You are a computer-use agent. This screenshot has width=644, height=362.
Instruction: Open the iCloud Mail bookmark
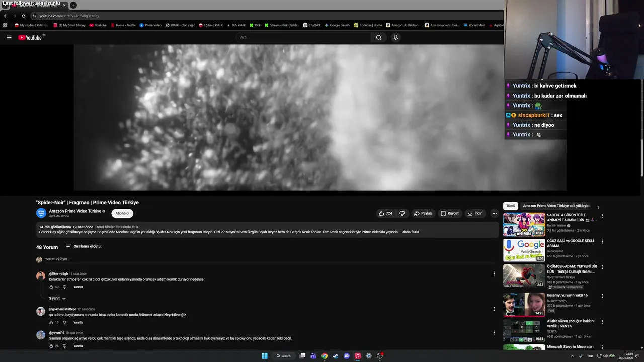coord(473,25)
